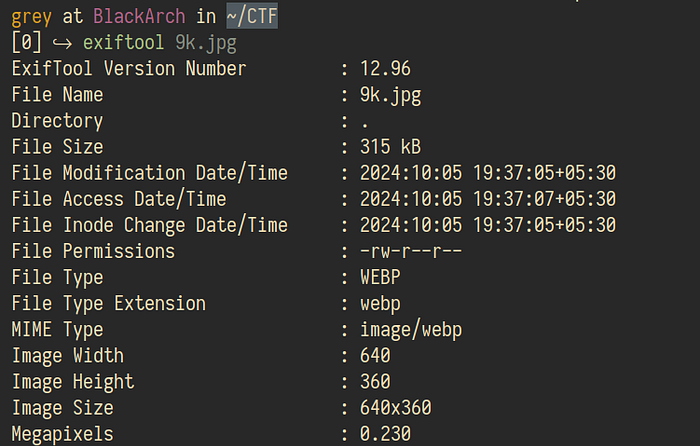The image size is (700, 446).
Task: Click 'ExifTool Version Number' label
Action: [129, 69]
